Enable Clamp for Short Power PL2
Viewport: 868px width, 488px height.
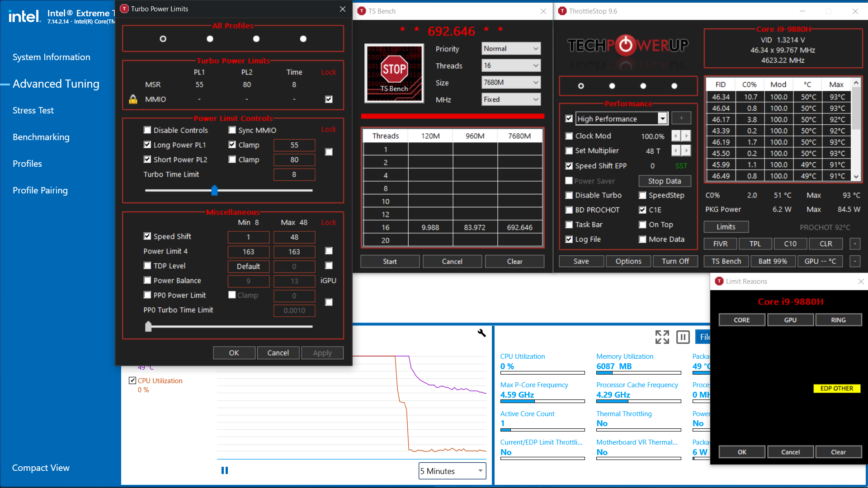[232, 160]
